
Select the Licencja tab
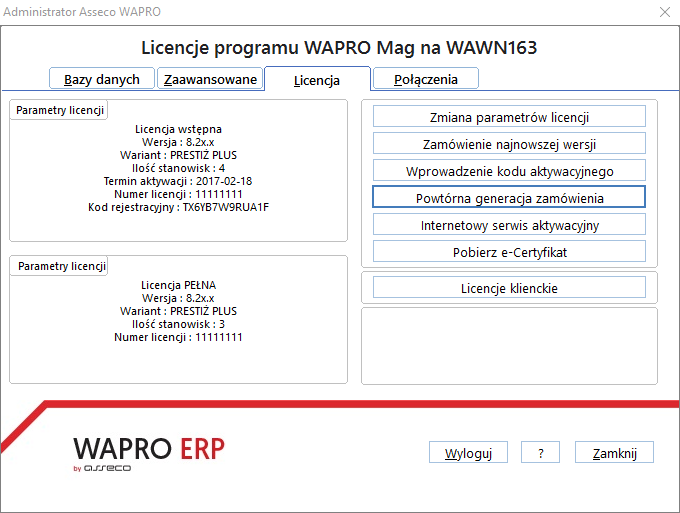(317, 80)
